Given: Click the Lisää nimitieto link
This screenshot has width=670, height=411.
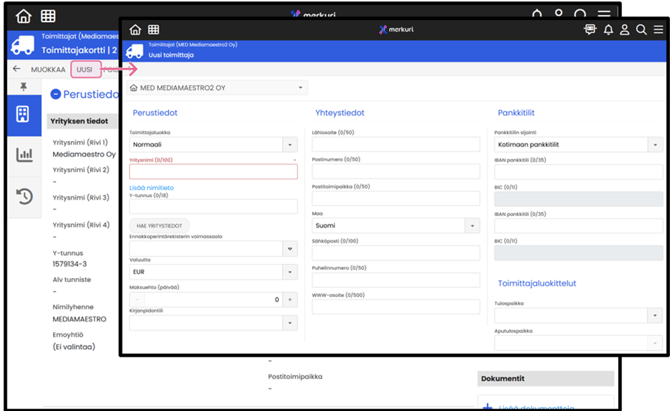Looking at the screenshot, I should tap(153, 187).
